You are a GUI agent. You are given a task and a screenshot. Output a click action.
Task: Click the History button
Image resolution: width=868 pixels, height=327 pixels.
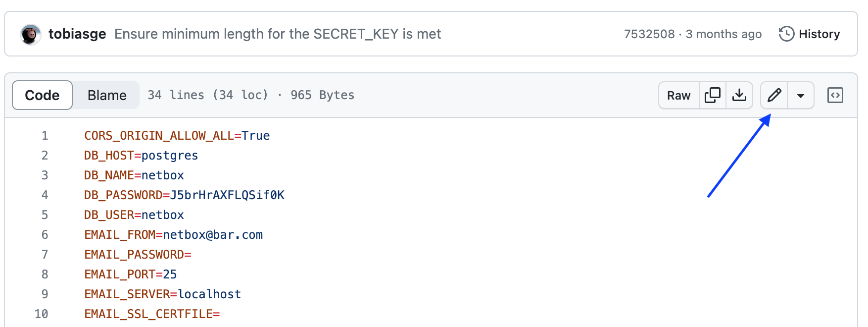819,34
